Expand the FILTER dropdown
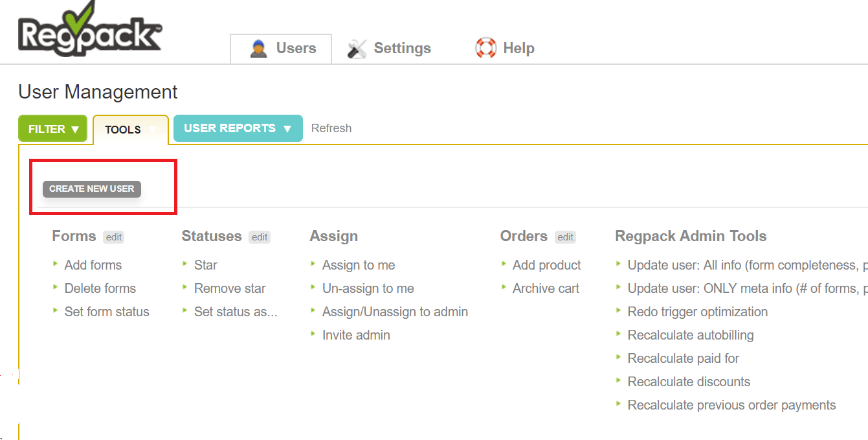 pyautogui.click(x=54, y=129)
